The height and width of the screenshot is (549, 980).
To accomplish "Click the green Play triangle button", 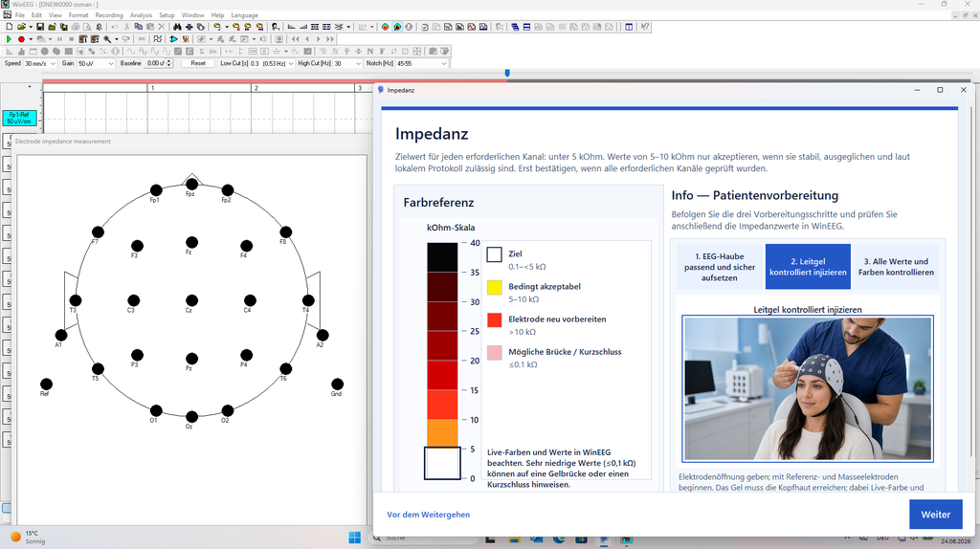I will coord(9,38).
